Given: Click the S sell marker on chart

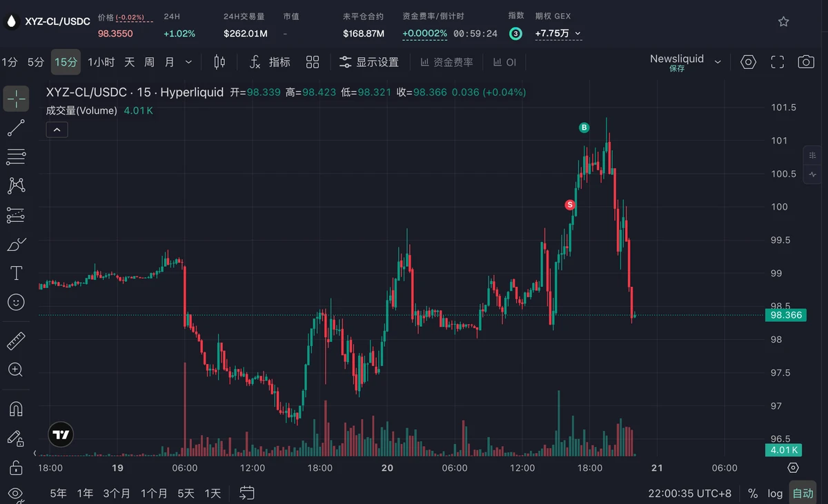Looking at the screenshot, I should click(570, 205).
